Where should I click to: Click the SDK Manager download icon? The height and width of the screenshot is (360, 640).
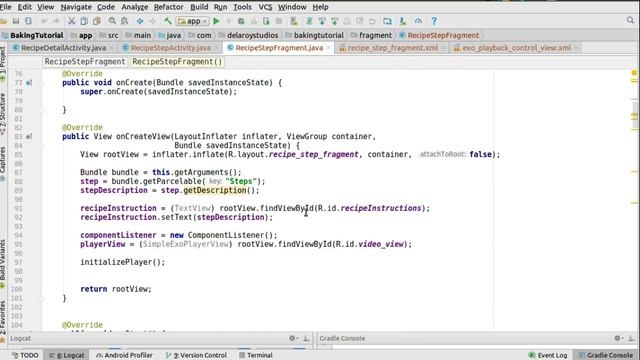pyautogui.click(x=402, y=21)
